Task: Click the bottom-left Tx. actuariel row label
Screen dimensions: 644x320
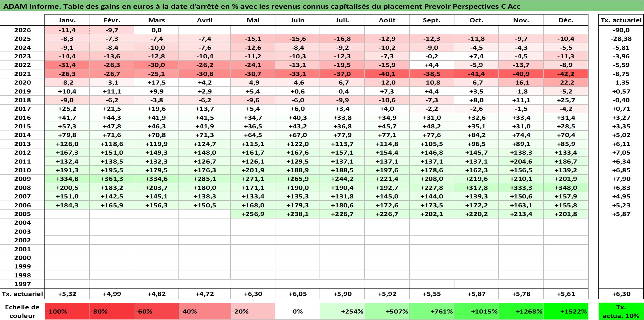Action: (23, 294)
